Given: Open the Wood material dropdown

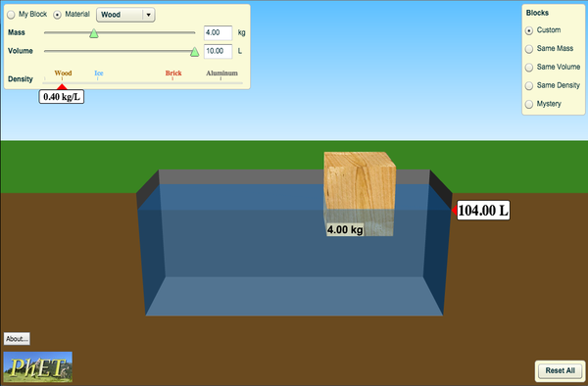Looking at the screenshot, I should (x=125, y=15).
